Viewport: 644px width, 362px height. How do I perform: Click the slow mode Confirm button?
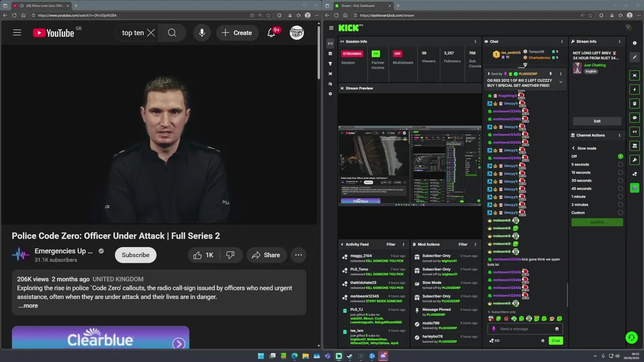pyautogui.click(x=597, y=222)
